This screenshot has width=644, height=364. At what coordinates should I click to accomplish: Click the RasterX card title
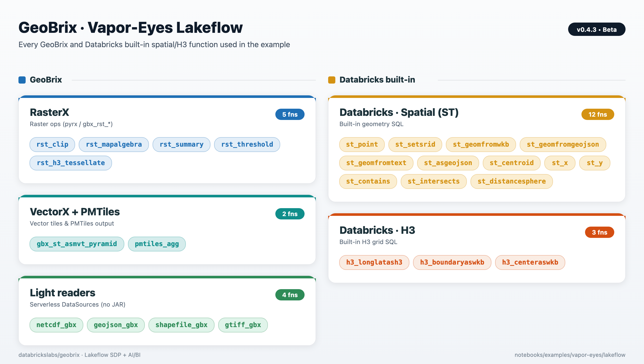pyautogui.click(x=49, y=113)
